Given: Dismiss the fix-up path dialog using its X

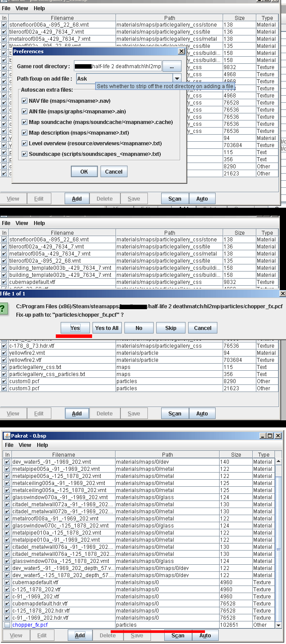Looking at the screenshot, I should click(282, 293).
